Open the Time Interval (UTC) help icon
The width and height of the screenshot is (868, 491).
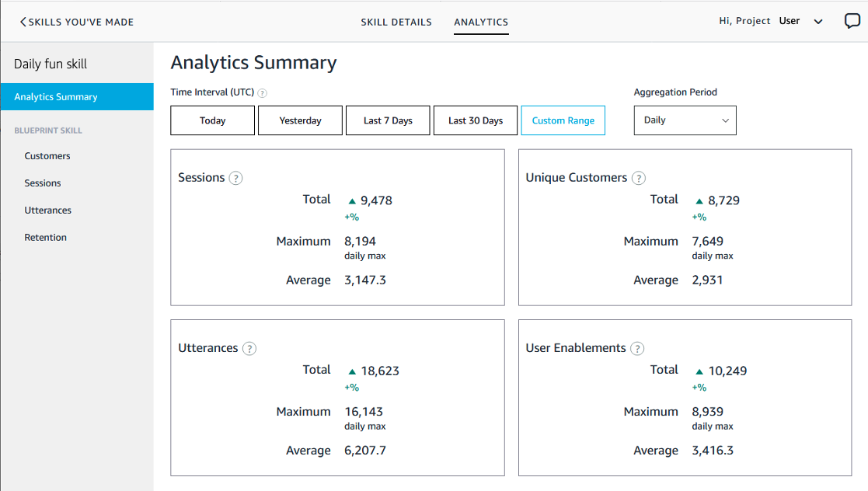(263, 92)
